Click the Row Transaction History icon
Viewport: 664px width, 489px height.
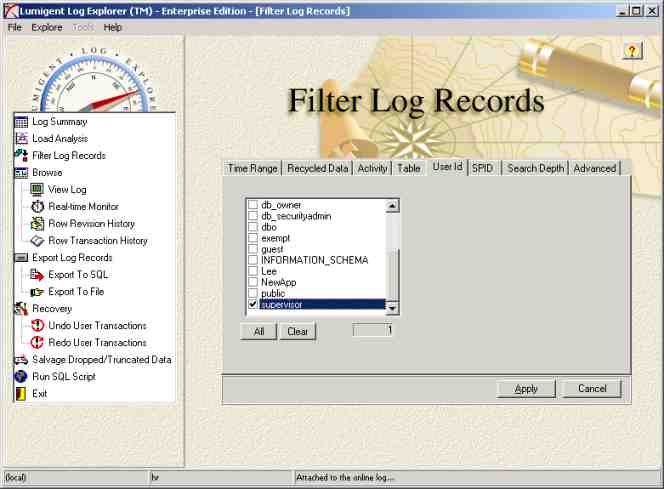click(37, 240)
